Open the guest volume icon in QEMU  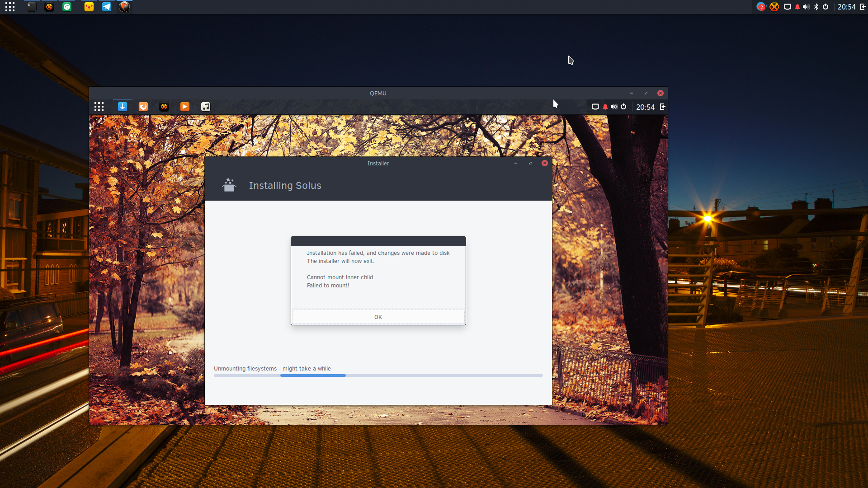pyautogui.click(x=614, y=107)
